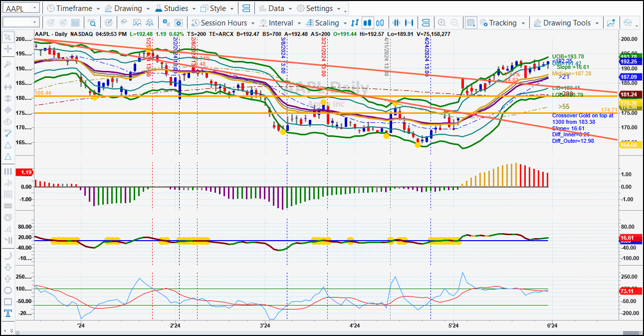Click the gears with hash settings icon
This screenshot has width=644, height=336.
167,22
